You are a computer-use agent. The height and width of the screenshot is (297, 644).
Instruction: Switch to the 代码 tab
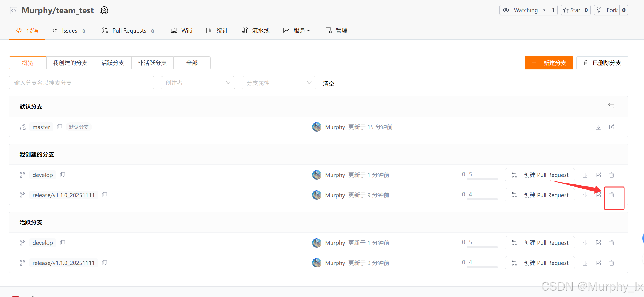[x=27, y=30]
